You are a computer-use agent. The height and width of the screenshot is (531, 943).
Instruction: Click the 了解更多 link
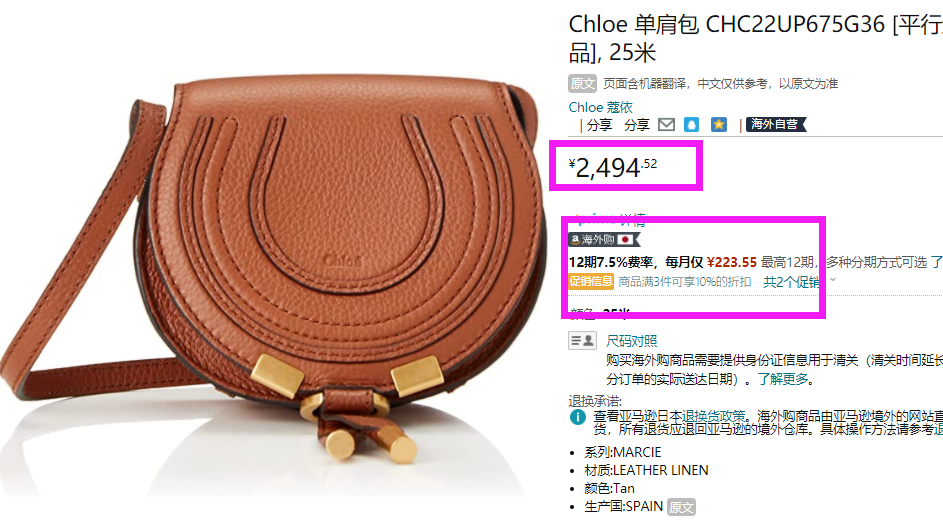pos(782,379)
